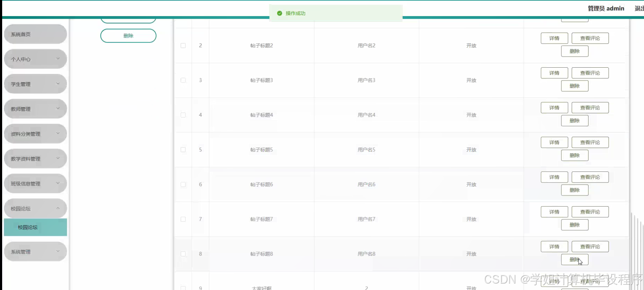Open 详情 for 帖子标题2
This screenshot has height=290, width=644.
[554, 38]
